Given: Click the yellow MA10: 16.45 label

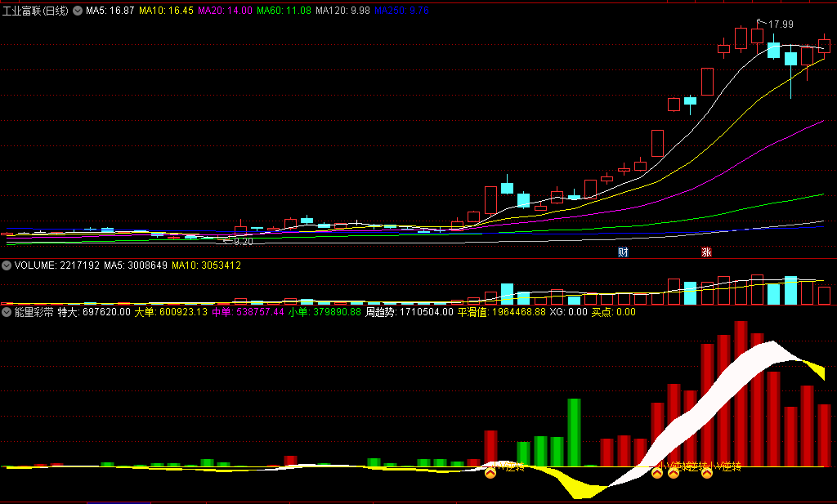Looking at the screenshot, I should pyautogui.click(x=166, y=11).
